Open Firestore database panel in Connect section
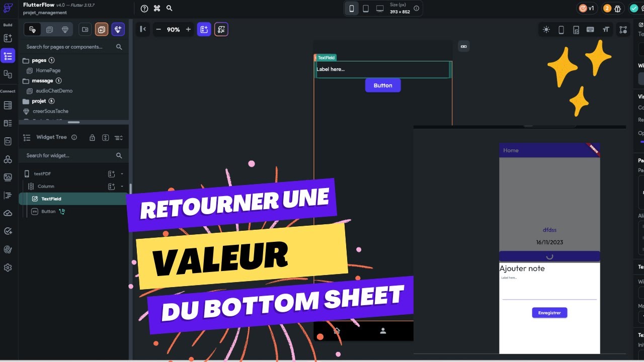 [x=8, y=106]
